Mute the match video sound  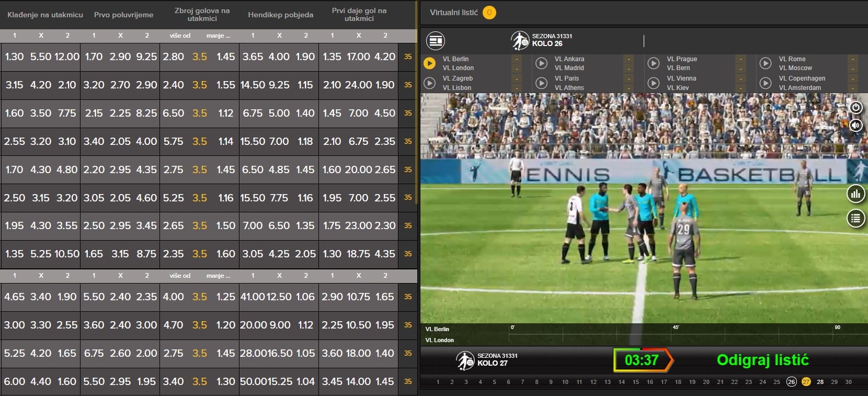click(x=855, y=125)
